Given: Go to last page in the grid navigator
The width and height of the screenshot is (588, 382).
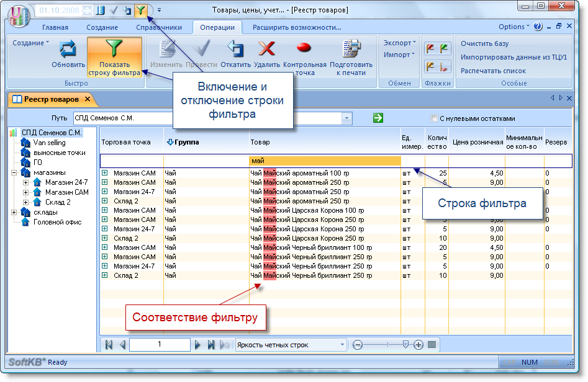Looking at the screenshot, I should pyautogui.click(x=211, y=345).
